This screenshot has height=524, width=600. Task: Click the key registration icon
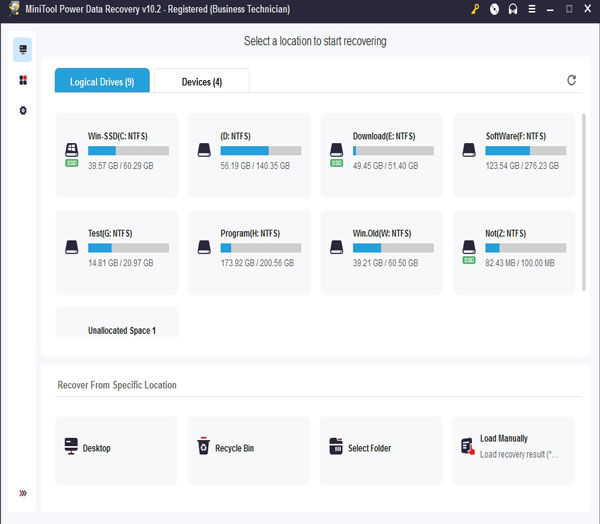pos(475,9)
